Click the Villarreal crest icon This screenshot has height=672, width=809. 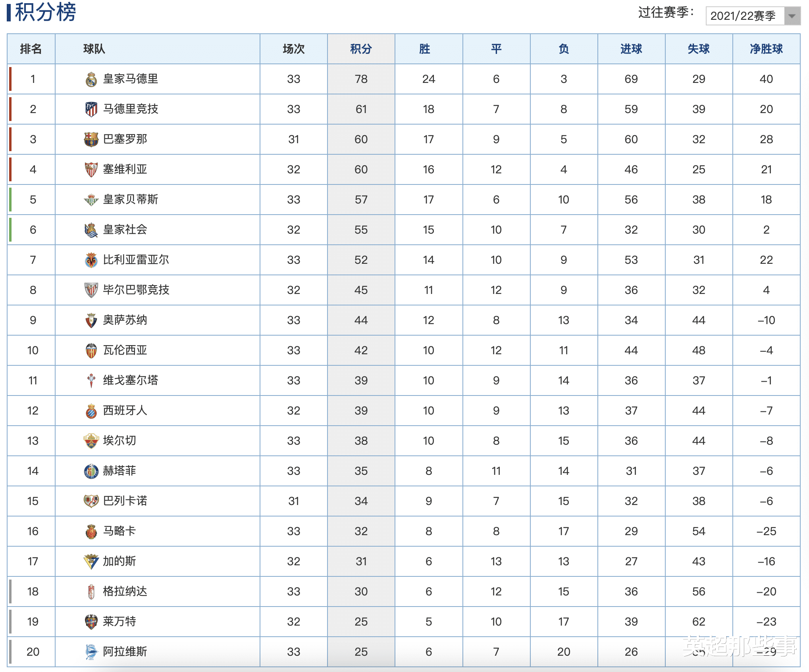[91, 260]
